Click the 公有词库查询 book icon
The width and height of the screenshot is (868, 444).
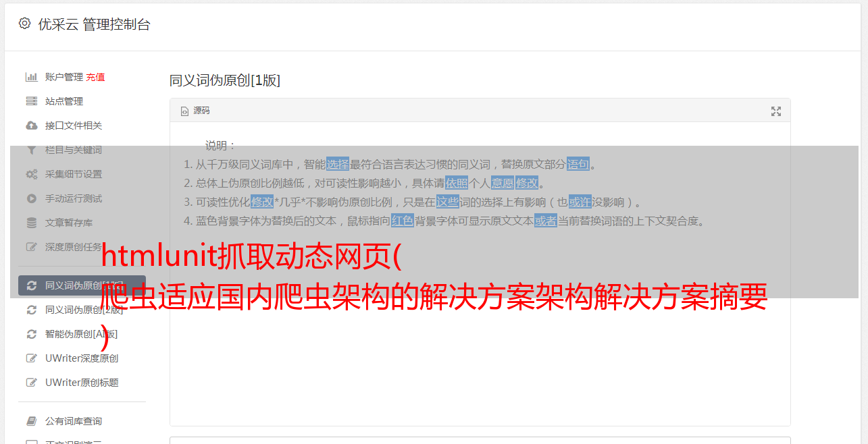(31, 421)
